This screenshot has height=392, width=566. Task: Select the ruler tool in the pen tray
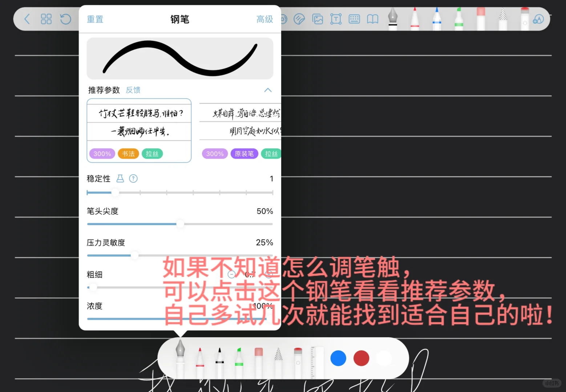click(317, 359)
